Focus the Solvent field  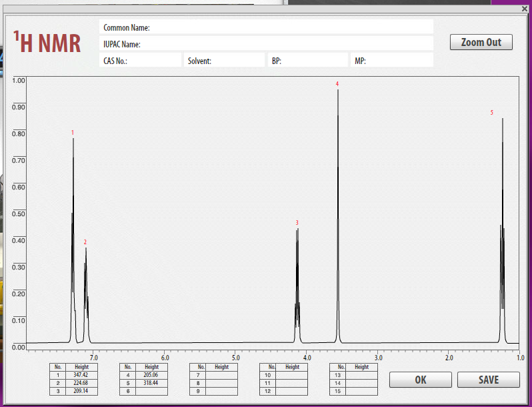(x=224, y=61)
